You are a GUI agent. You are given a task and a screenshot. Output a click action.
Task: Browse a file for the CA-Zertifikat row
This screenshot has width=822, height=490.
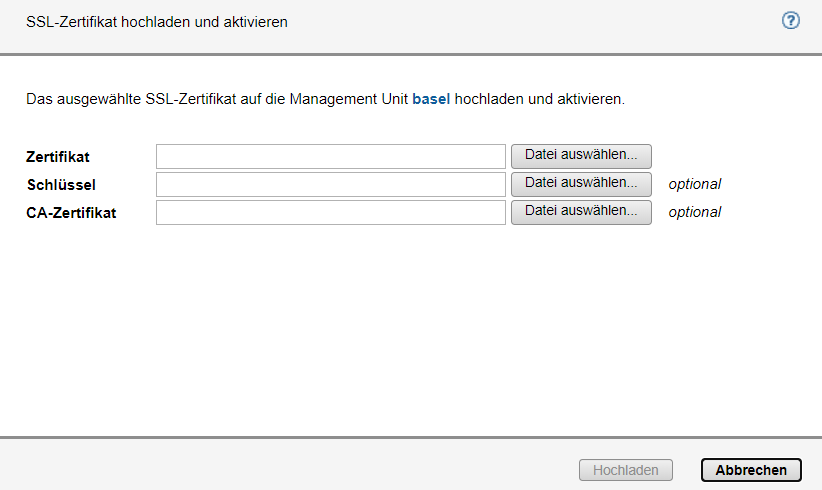(x=581, y=212)
